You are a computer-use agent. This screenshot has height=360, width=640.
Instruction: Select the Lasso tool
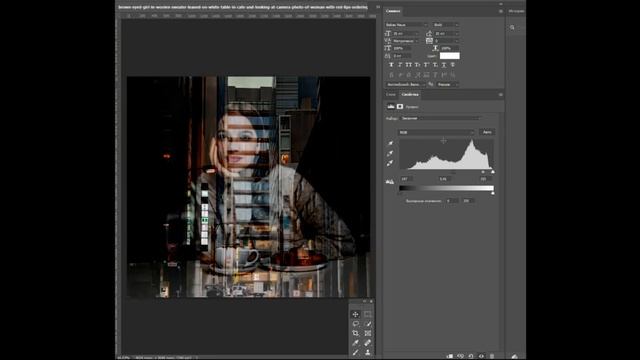point(355,324)
